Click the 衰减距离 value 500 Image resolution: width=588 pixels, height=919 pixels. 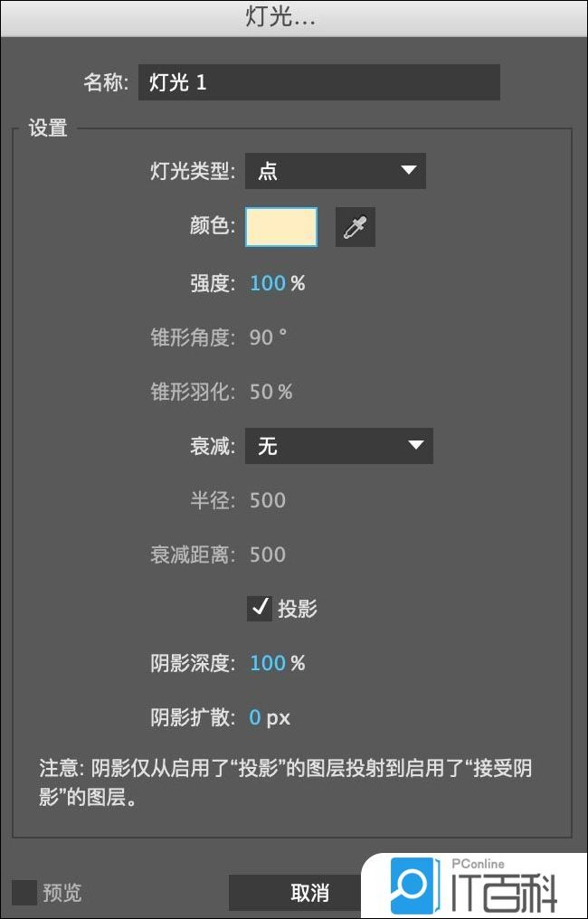pyautogui.click(x=268, y=554)
